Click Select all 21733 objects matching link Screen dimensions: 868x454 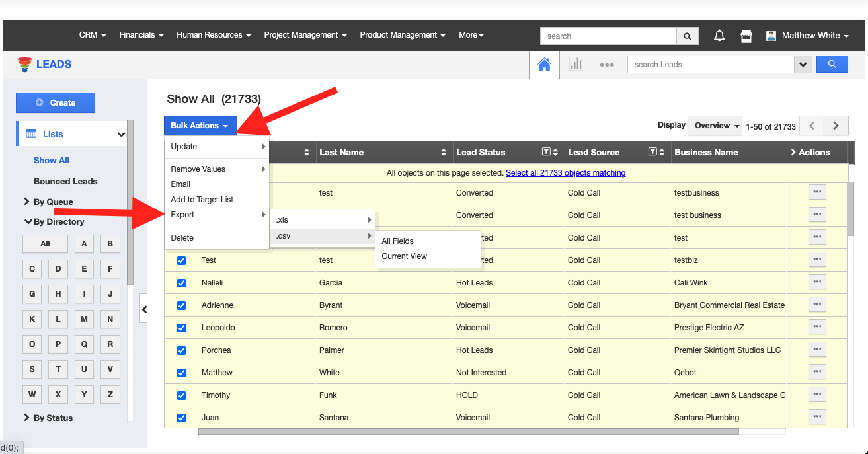pos(565,173)
